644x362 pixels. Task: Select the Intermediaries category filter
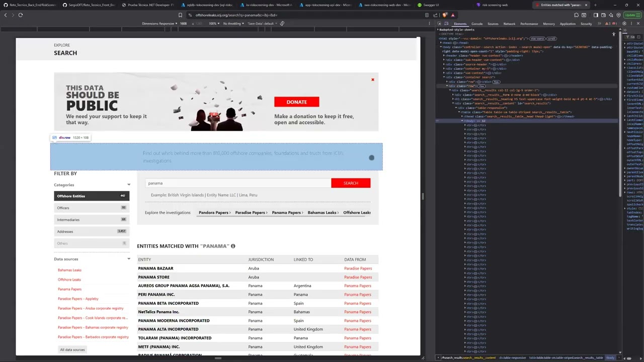(92, 220)
